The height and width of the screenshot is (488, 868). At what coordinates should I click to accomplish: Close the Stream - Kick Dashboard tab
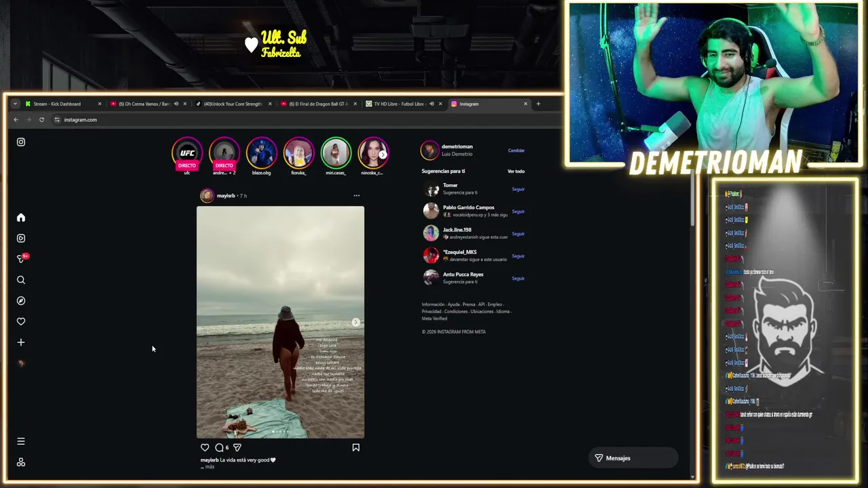(x=100, y=104)
